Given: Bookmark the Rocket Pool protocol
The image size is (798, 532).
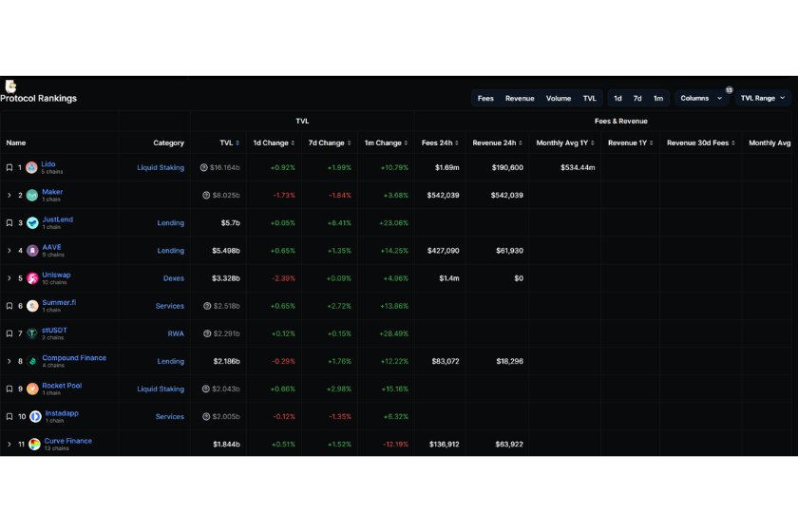Looking at the screenshot, I should [x=9, y=389].
